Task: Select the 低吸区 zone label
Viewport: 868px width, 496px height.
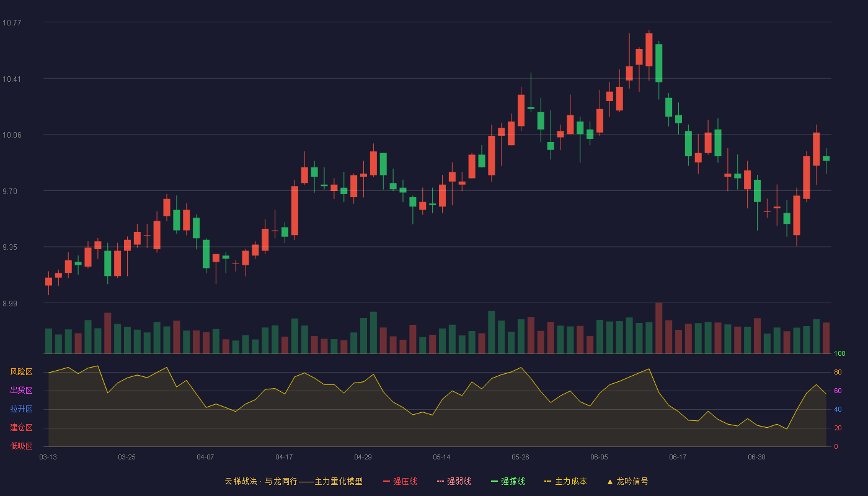Action: (x=21, y=446)
